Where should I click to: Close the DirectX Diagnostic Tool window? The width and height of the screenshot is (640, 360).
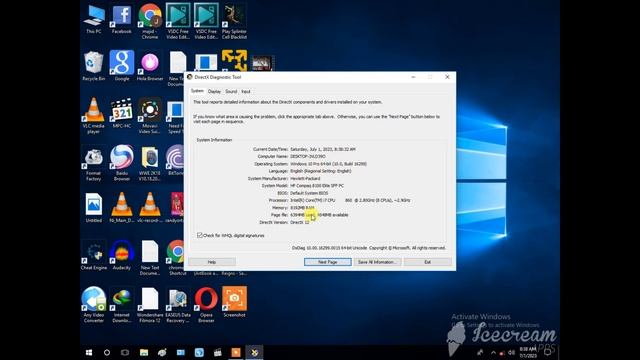pyautogui.click(x=447, y=77)
